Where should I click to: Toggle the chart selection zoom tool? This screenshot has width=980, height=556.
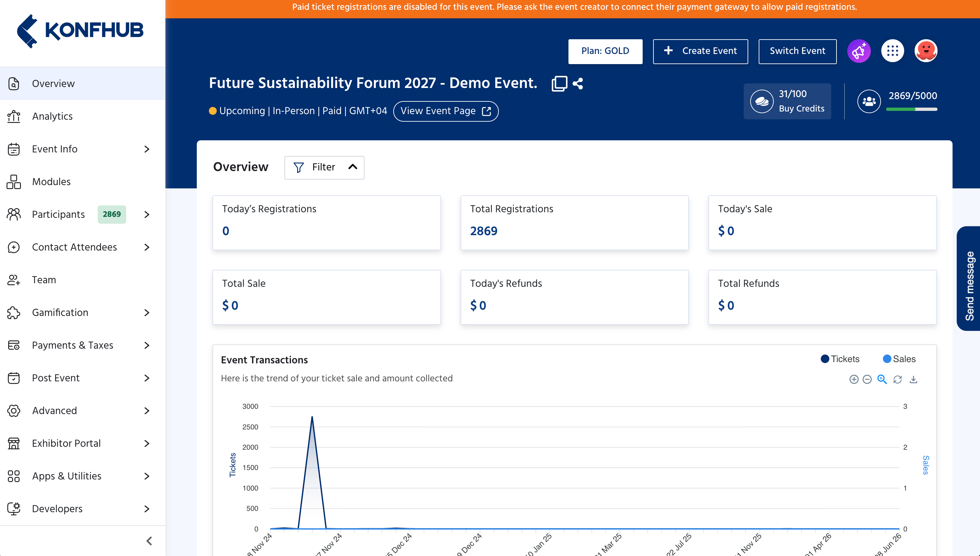coord(882,379)
